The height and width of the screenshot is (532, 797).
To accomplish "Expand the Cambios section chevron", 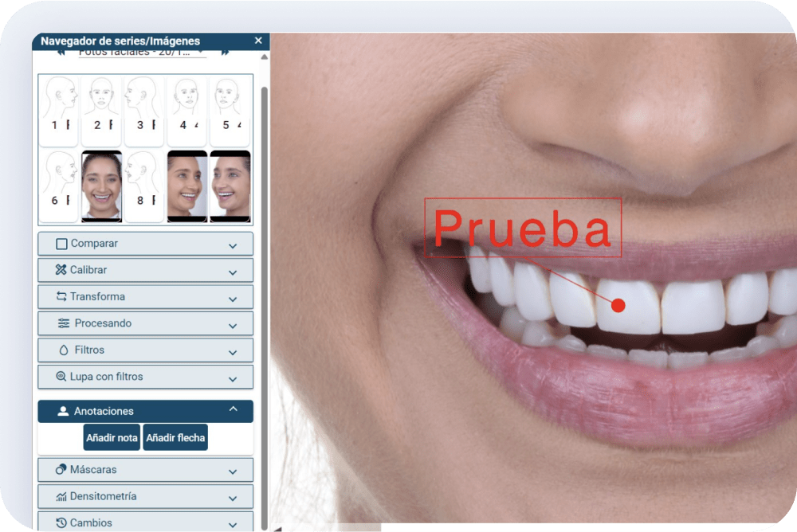I will (233, 525).
